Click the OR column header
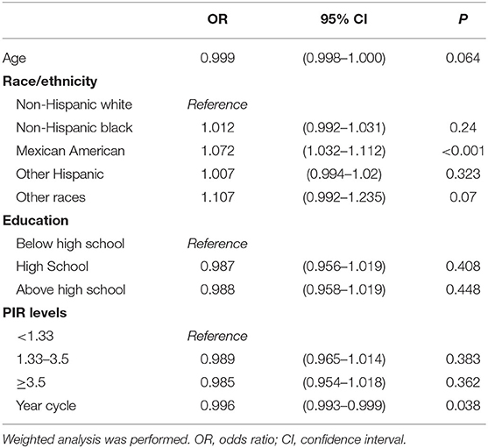488x448 pixels. pyautogui.click(x=217, y=19)
